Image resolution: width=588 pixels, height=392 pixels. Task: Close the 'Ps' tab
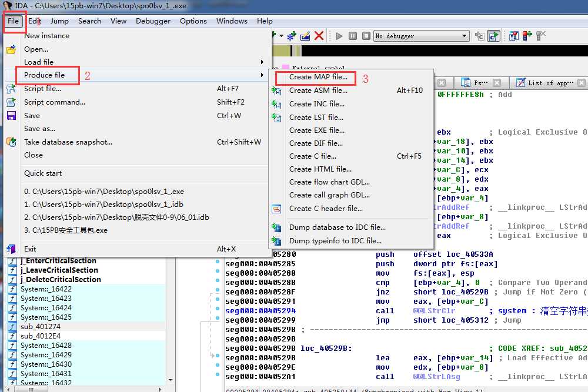click(497, 83)
